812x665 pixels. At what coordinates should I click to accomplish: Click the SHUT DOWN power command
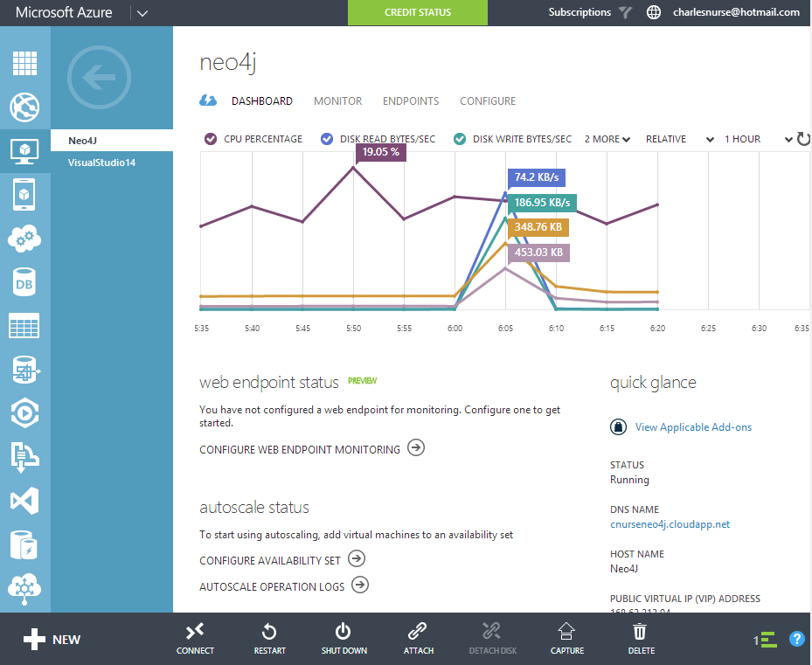pos(344,640)
